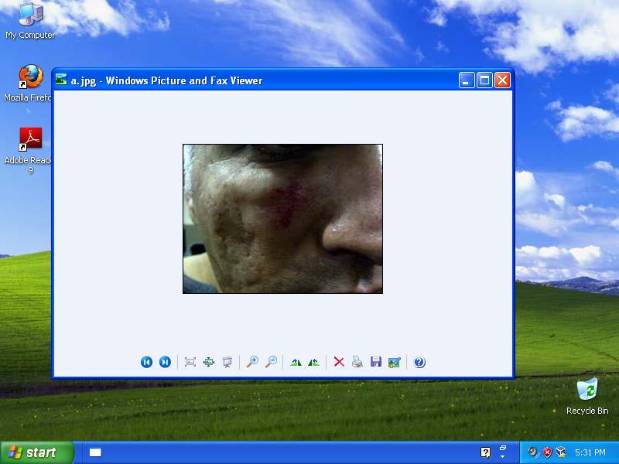Screen dimensions: 619x464
Task: Rotate the image clockwise
Action: [x=295, y=362]
